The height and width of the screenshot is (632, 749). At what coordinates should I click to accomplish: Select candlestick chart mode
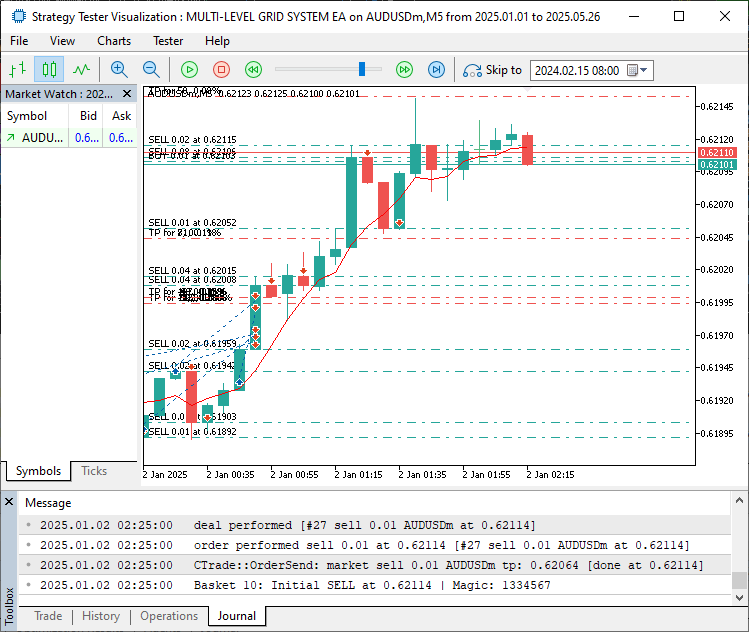coord(49,69)
